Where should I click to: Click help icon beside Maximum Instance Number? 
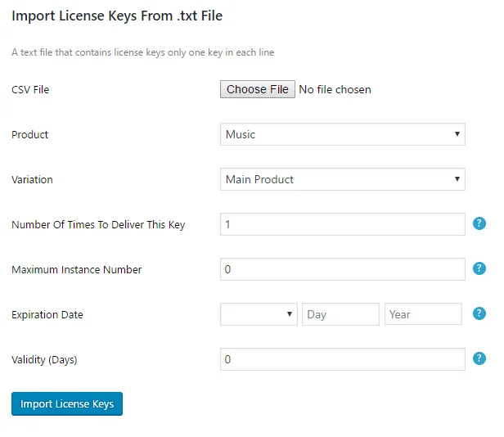(x=480, y=268)
